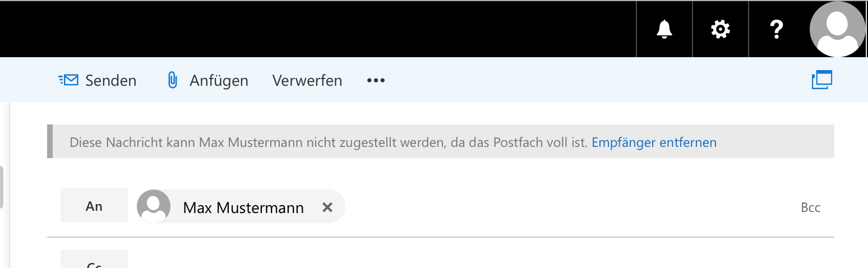The width and height of the screenshot is (868, 268).
Task: Open message in a separate window
Action: pos(821,80)
